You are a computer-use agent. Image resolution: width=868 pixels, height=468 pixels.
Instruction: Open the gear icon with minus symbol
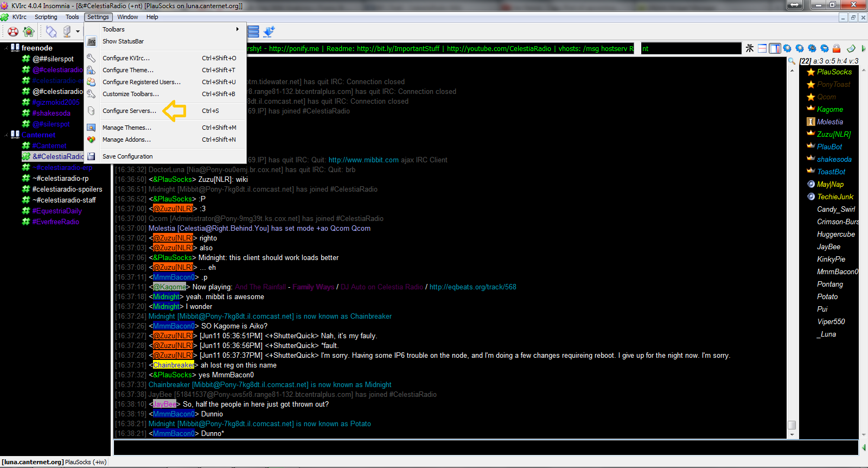pos(825,48)
